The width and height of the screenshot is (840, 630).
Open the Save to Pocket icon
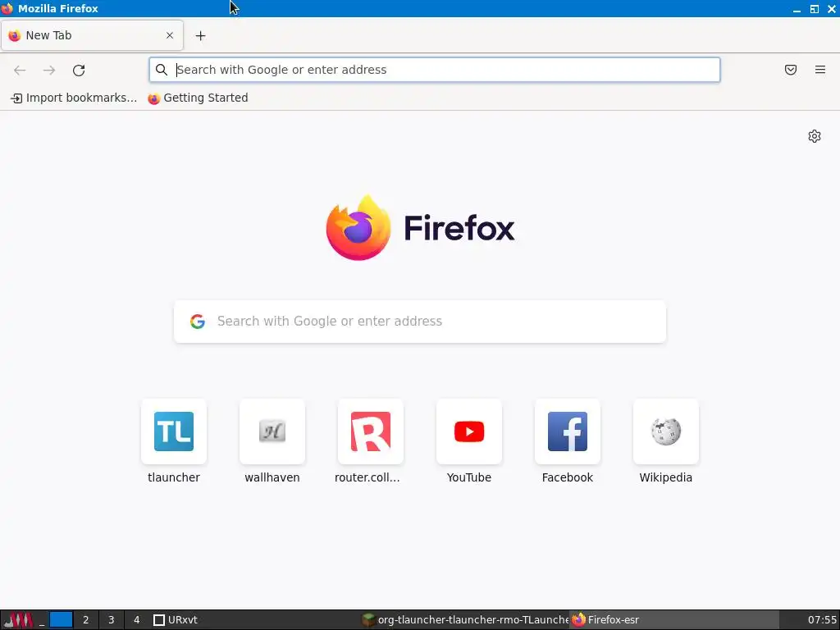[791, 70]
